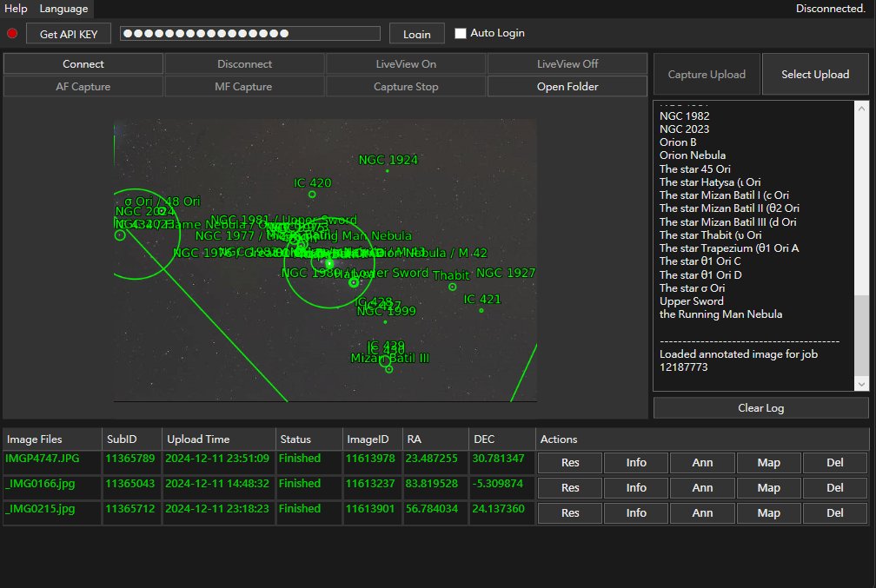Click Del for _IMG0166.jpg
The image size is (876, 588).
click(x=834, y=487)
